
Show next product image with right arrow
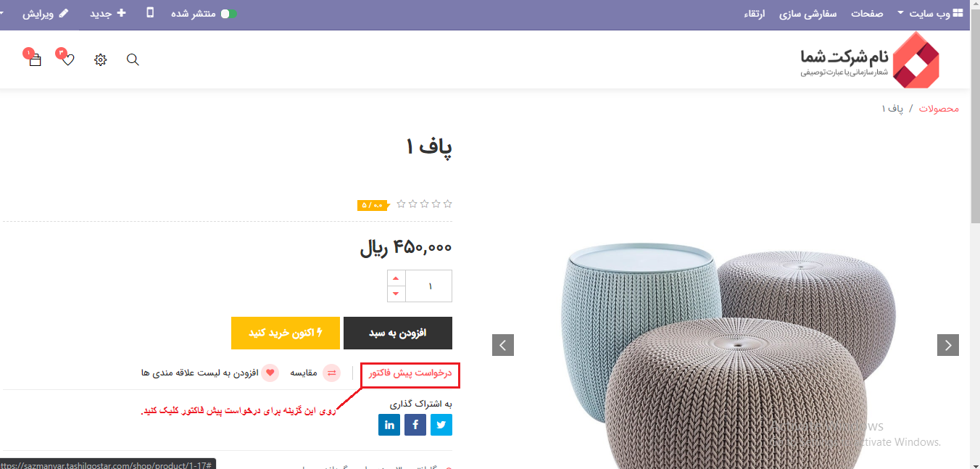tap(948, 345)
